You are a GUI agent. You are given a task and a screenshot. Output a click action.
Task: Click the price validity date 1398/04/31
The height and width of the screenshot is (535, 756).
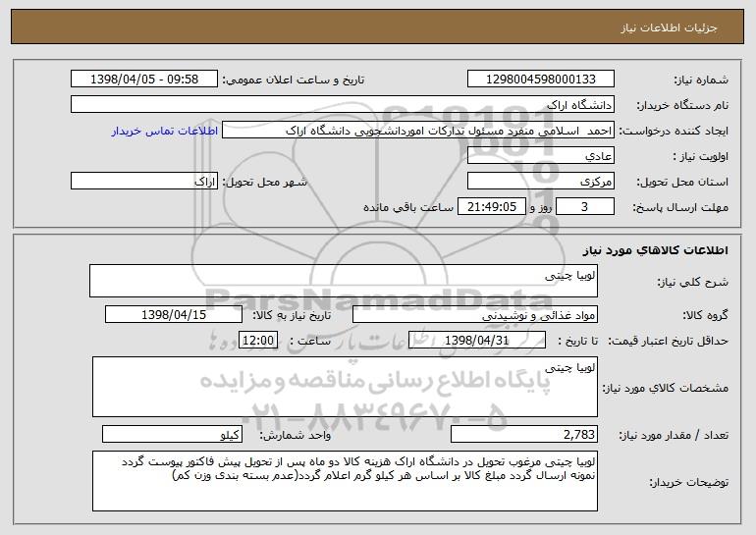(477, 341)
